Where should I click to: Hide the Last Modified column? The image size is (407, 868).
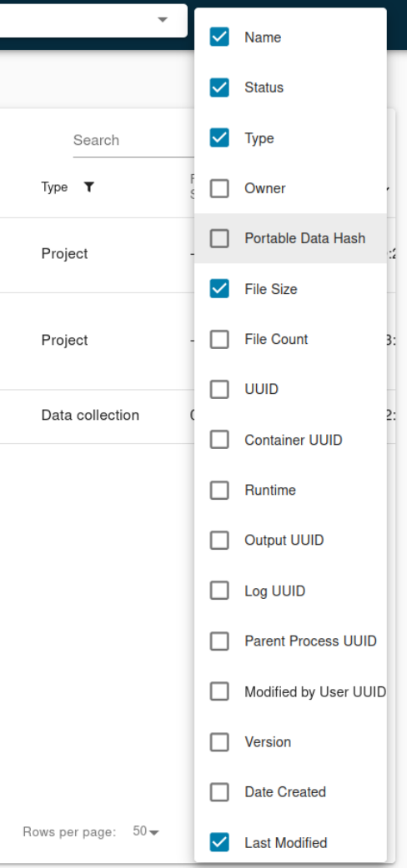(x=219, y=842)
